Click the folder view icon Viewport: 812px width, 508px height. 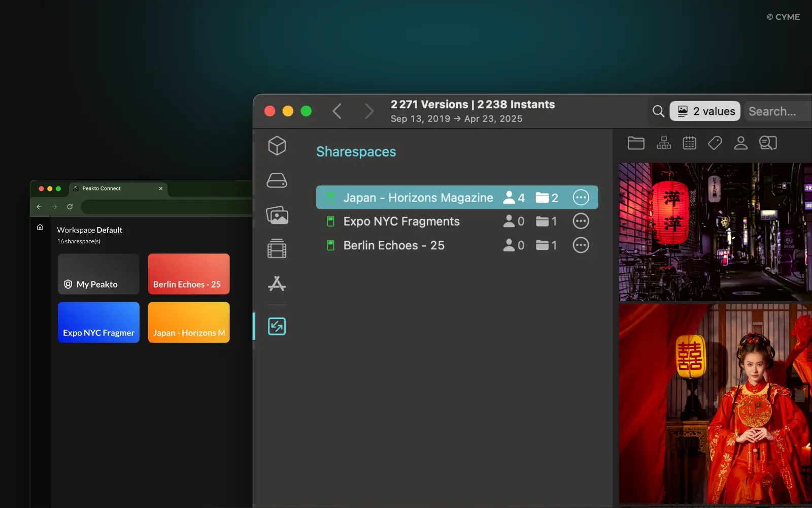tap(636, 143)
